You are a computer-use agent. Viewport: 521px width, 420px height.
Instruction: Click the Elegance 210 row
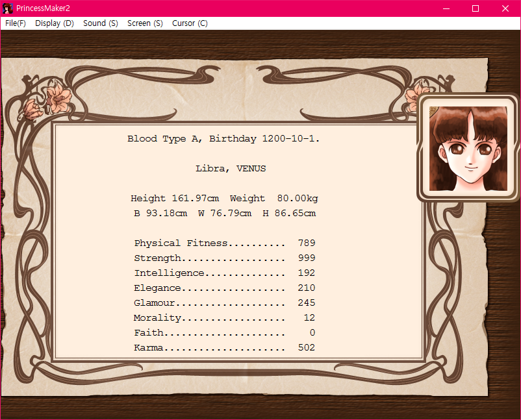[x=225, y=288]
